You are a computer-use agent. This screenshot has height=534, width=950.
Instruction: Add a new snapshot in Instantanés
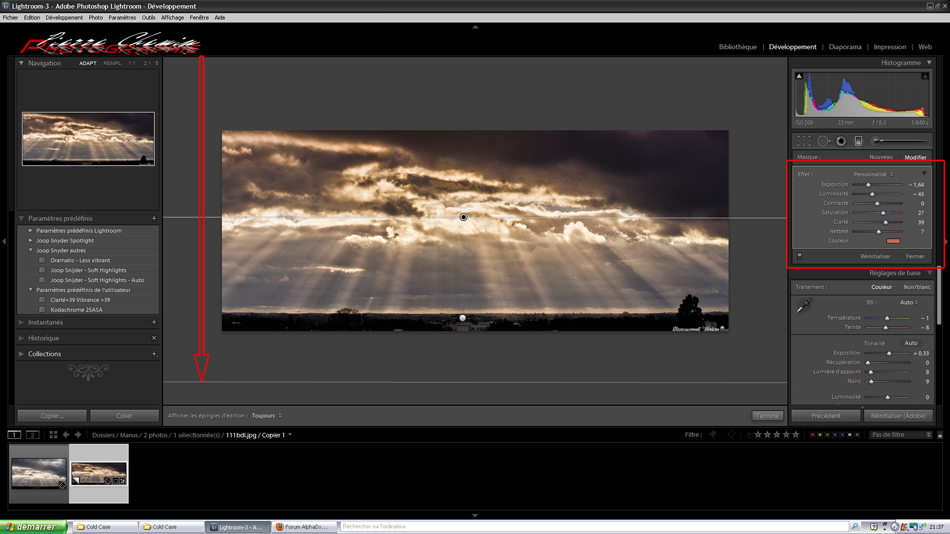tap(154, 322)
